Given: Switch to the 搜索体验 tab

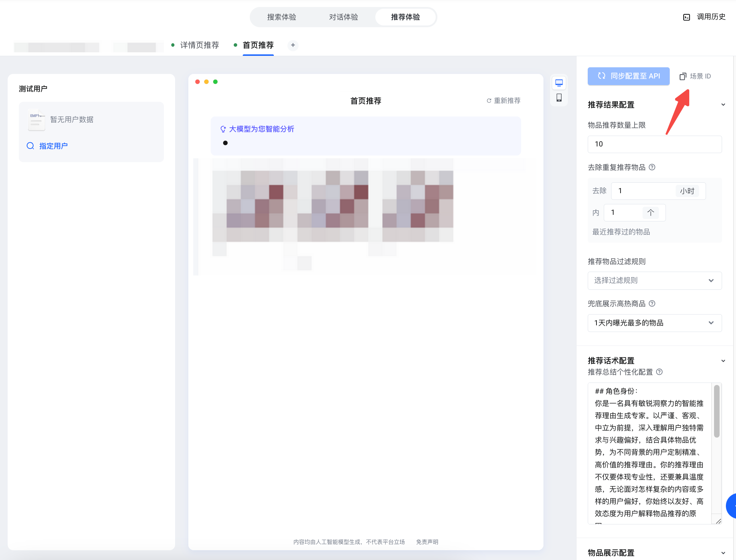Looking at the screenshot, I should [281, 17].
